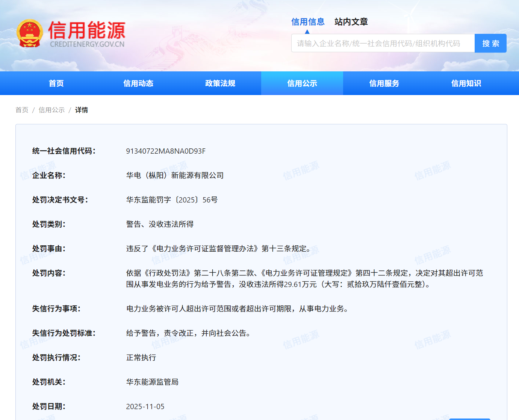Screen dimensions: 519x420
Task: Click the 搜索 search button
Action: [490, 43]
